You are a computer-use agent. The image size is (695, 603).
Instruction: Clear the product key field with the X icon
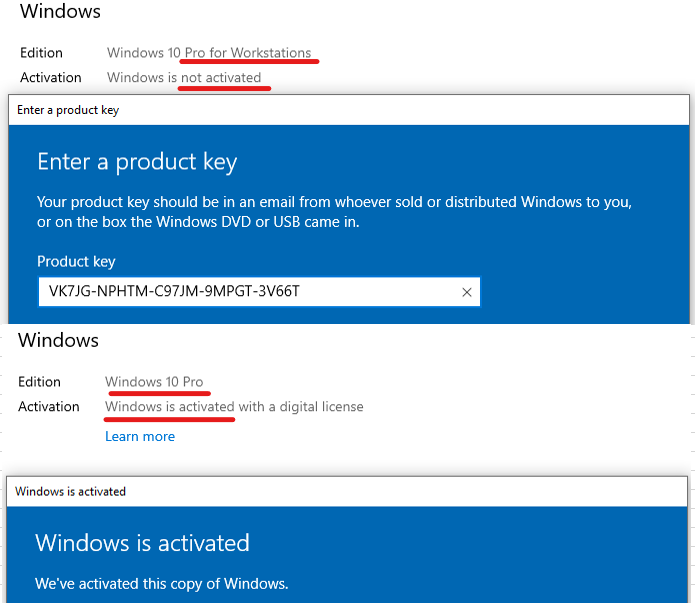click(466, 292)
